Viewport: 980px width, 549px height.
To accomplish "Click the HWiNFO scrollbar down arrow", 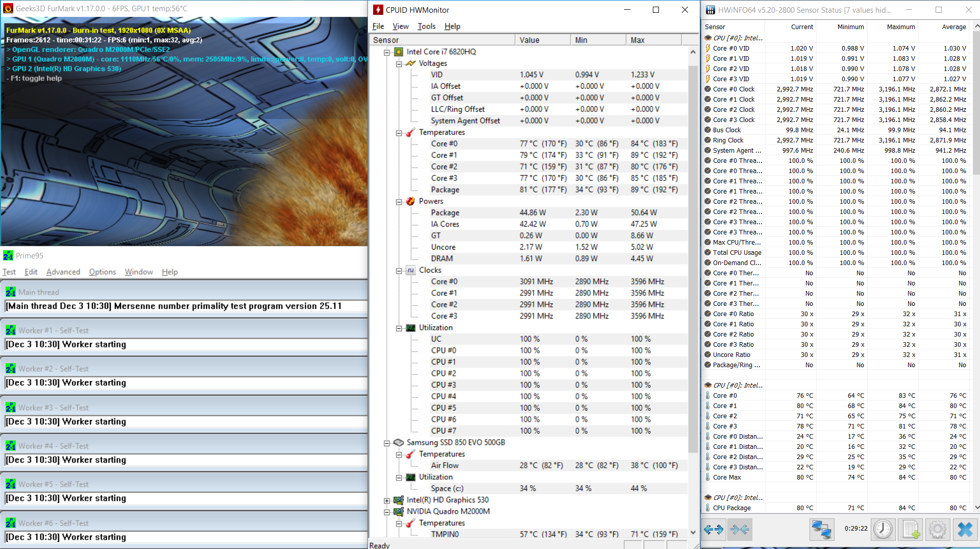I will coord(976,508).
